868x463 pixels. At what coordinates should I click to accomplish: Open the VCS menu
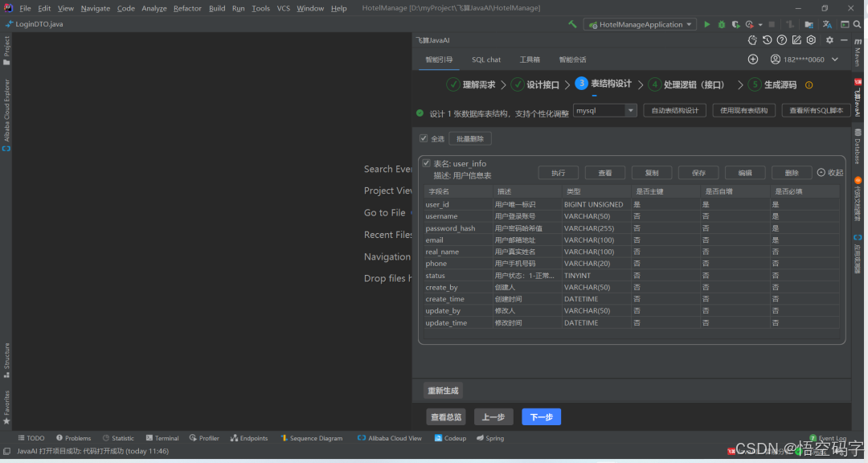click(x=283, y=8)
